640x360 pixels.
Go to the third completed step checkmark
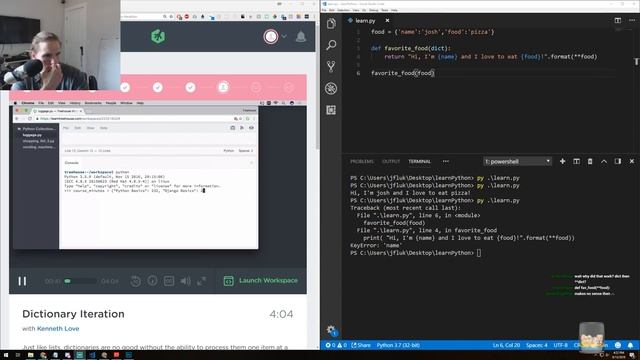coord(190,87)
